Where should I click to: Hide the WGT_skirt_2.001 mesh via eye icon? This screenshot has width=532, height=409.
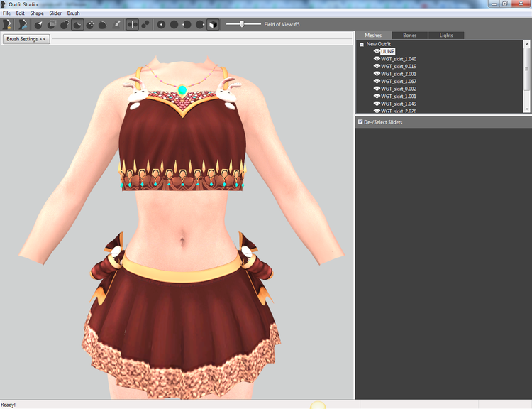[x=377, y=74]
